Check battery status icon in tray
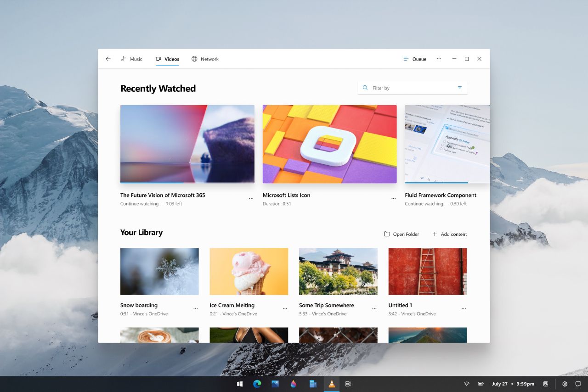Image resolution: width=588 pixels, height=392 pixels. [481, 384]
